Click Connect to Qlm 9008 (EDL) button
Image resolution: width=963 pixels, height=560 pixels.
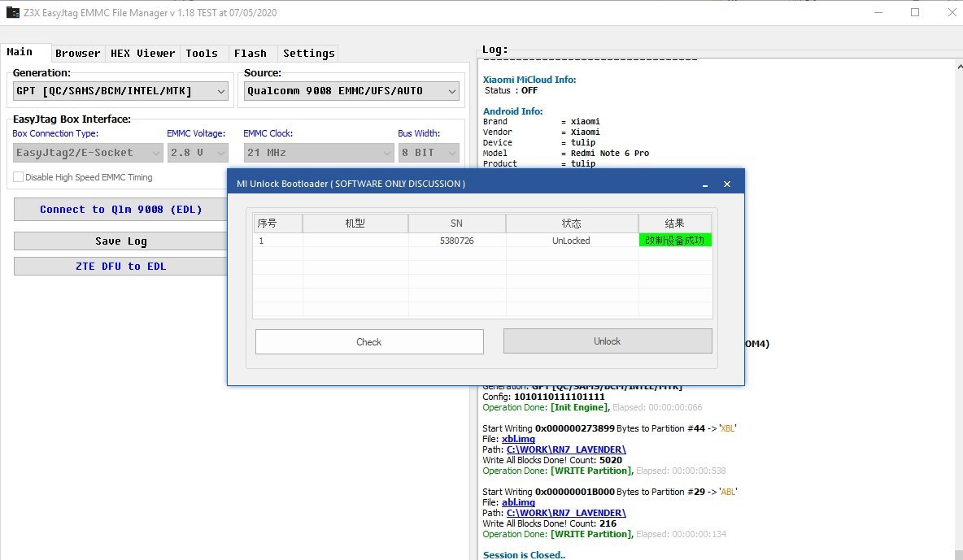pos(121,210)
